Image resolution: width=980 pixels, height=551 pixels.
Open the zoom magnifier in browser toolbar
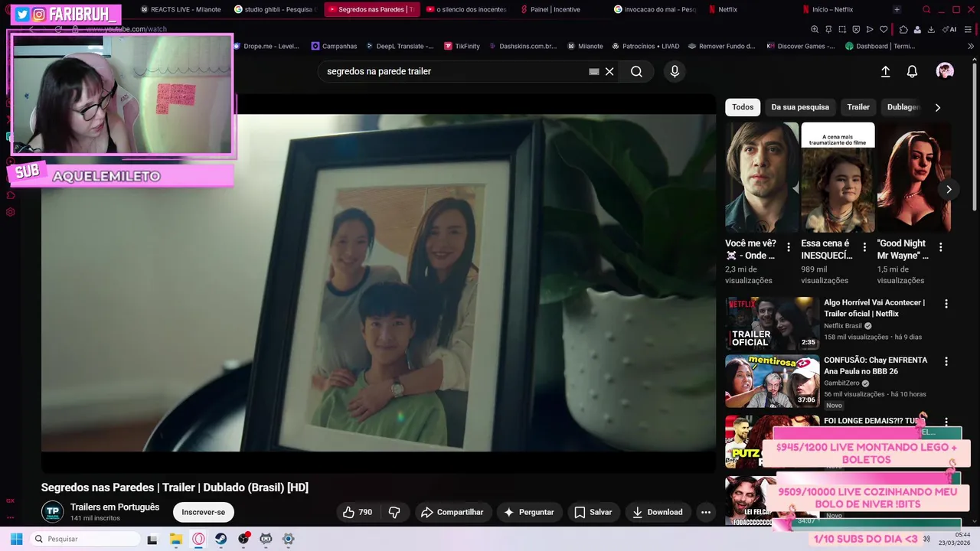(x=815, y=30)
